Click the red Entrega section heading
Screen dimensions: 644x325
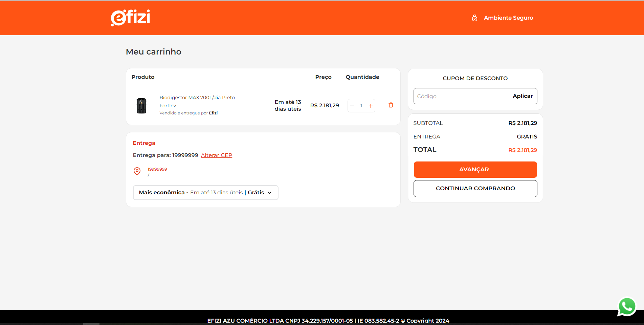[144, 143]
